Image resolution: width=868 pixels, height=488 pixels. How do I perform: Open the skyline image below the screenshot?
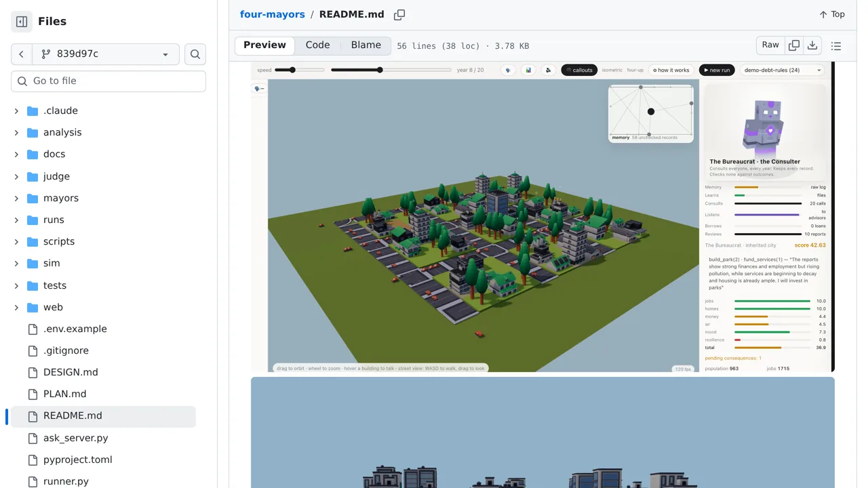[542, 432]
